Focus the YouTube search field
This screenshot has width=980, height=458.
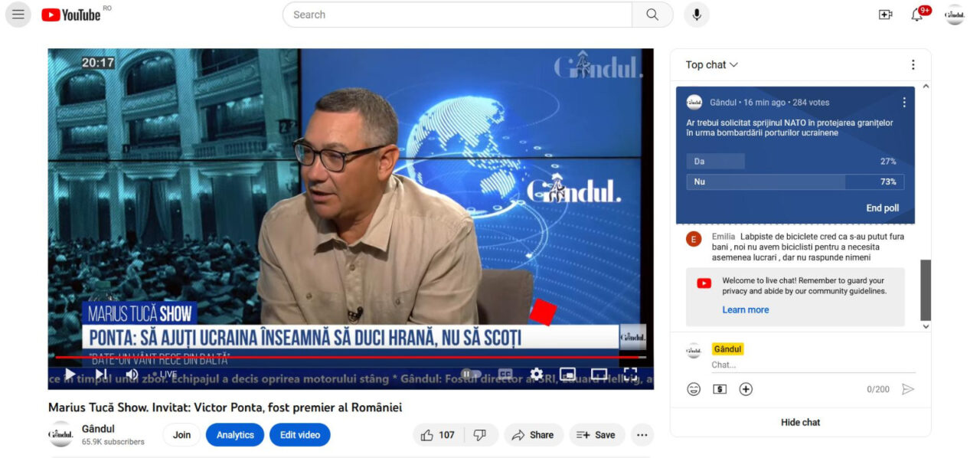457,15
